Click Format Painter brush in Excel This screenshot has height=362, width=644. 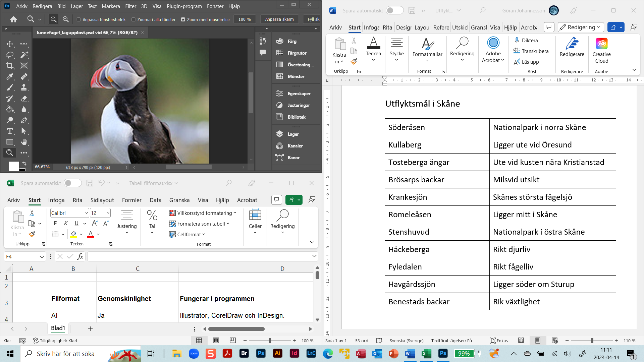[32, 234]
